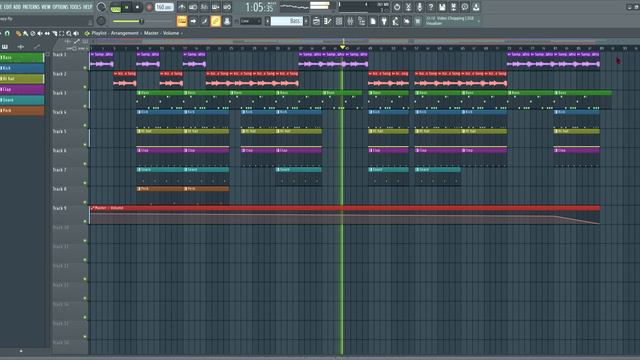This screenshot has height=360, width=640.
Task: Select the playlist delete tool
Action: (33, 33)
